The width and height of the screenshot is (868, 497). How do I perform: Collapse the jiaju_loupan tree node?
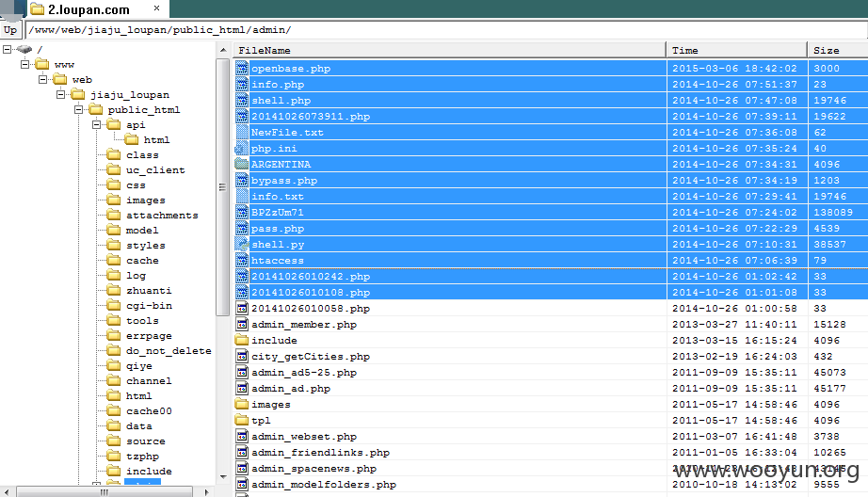(61, 94)
